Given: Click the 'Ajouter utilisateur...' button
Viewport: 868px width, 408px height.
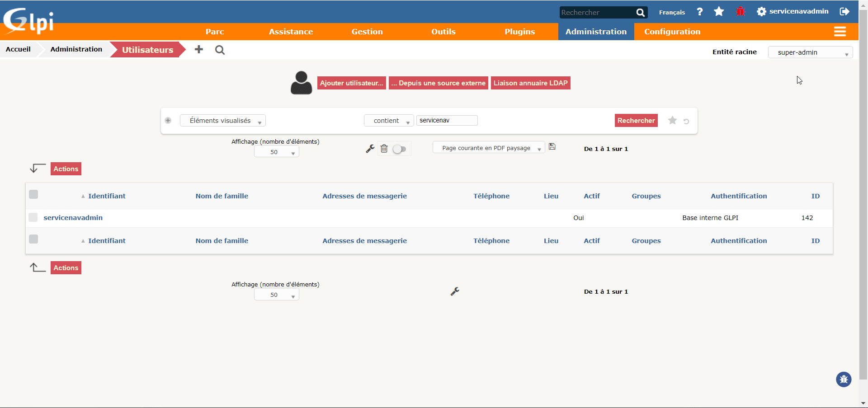Looking at the screenshot, I should [351, 83].
